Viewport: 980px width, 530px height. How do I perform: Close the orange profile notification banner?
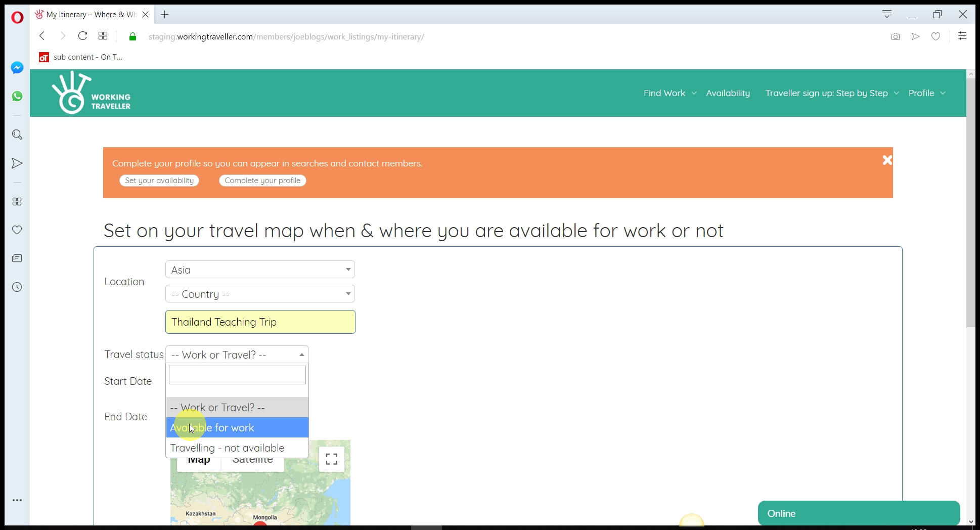click(x=887, y=160)
